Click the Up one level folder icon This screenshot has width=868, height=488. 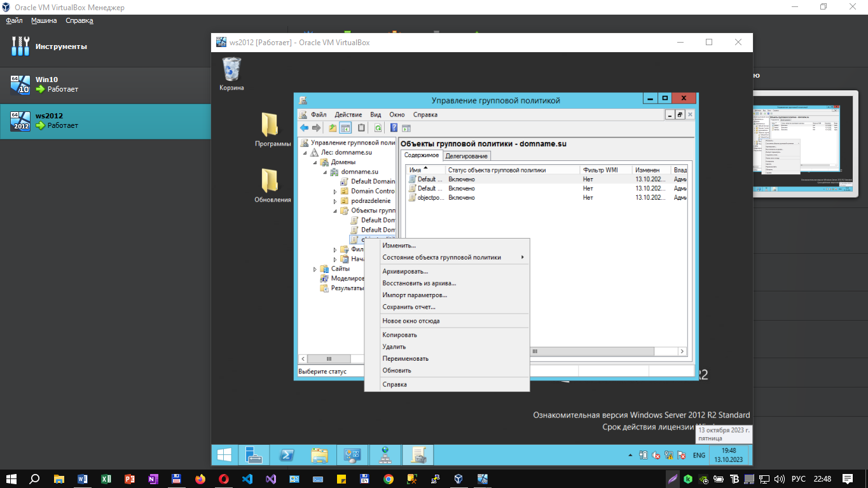tap(333, 128)
